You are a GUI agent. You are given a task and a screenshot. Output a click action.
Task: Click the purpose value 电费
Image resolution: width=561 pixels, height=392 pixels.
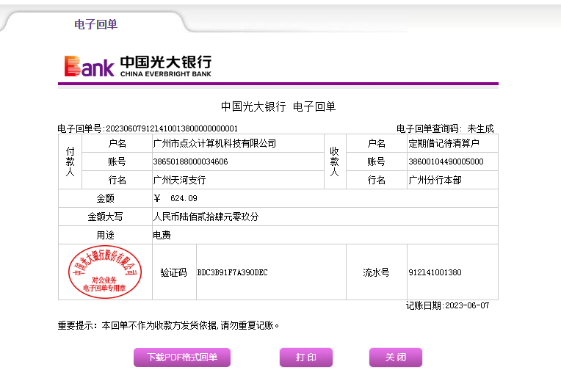pos(162,236)
